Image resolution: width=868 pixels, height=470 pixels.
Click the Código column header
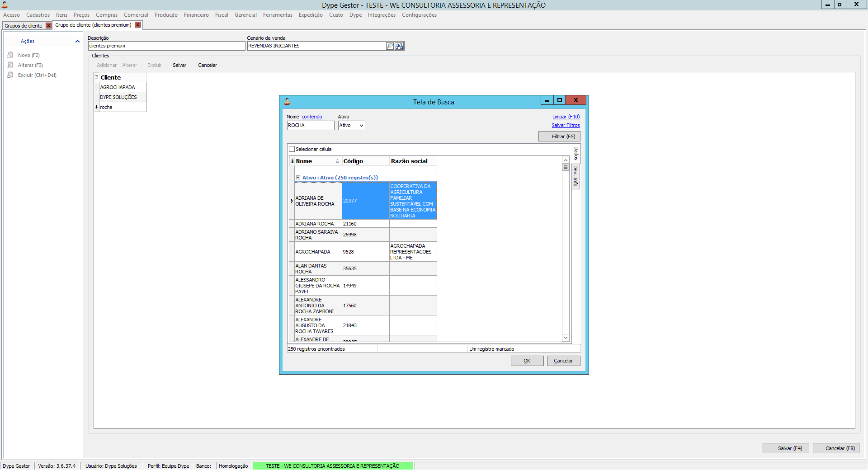365,161
